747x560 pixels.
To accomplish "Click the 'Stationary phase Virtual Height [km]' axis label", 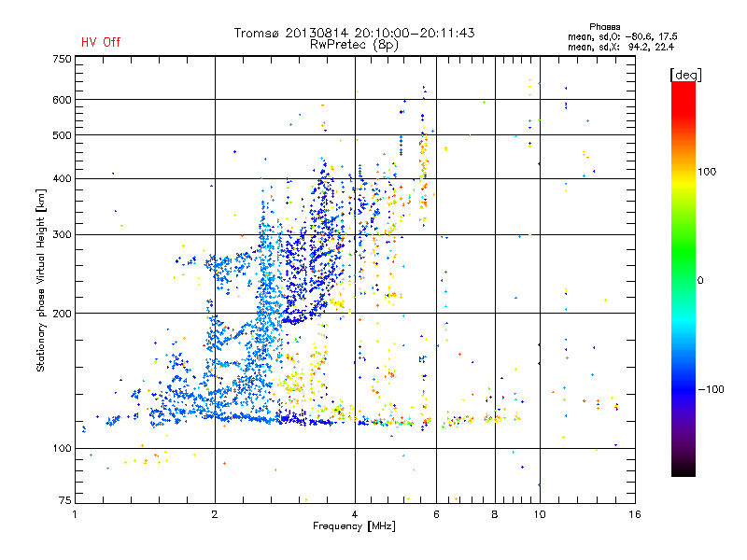I will tap(41, 280).
